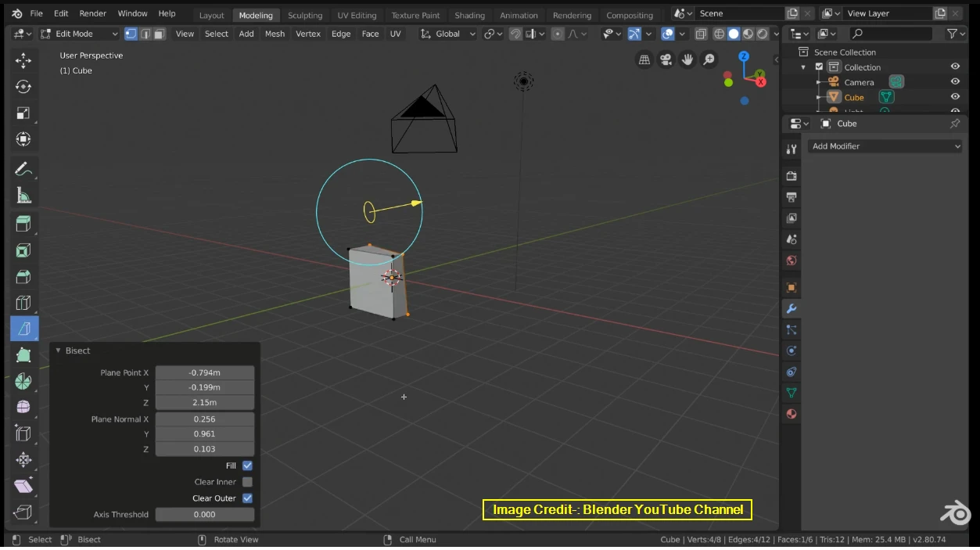Open the Render menu

[x=92, y=13]
